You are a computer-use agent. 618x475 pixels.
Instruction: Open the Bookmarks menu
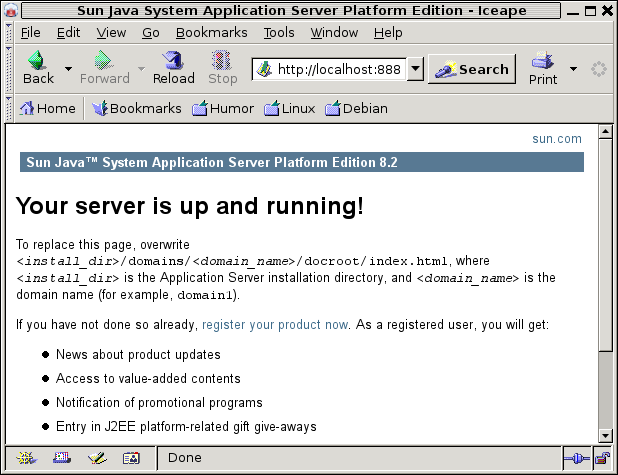(212, 32)
